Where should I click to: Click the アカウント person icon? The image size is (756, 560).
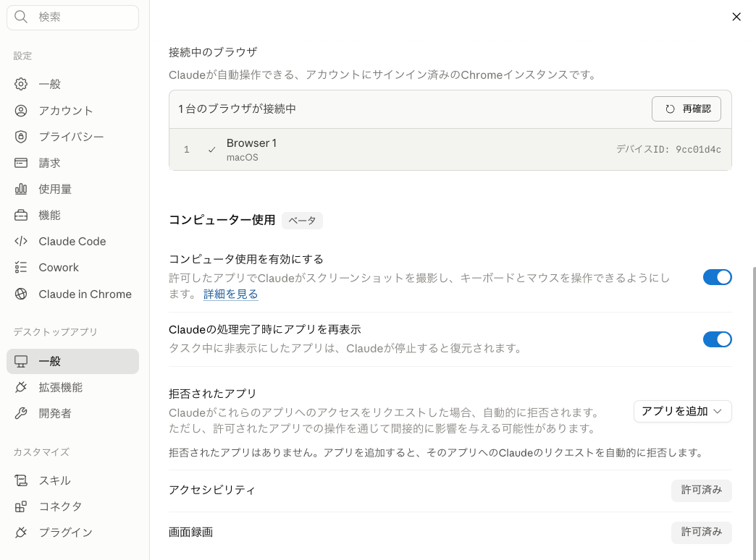[21, 111]
